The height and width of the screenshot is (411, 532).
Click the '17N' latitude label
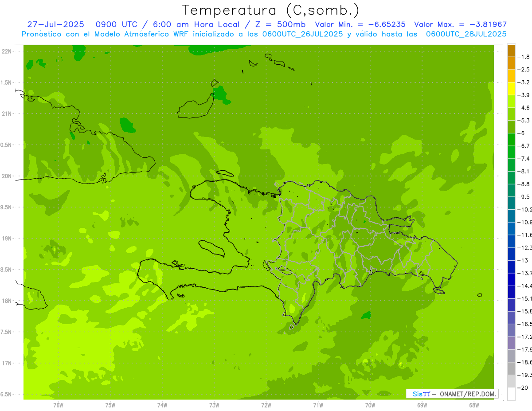(x=7, y=363)
